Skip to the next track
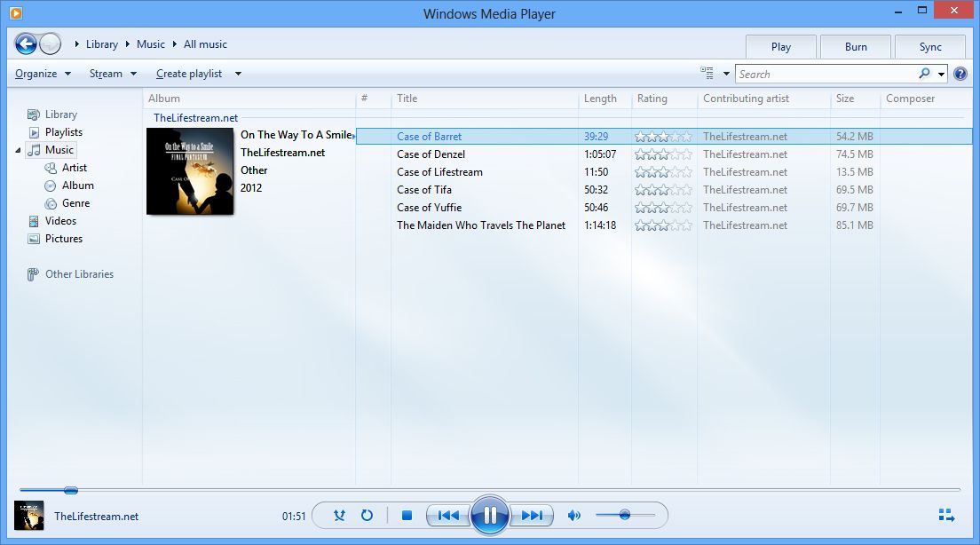 point(533,515)
